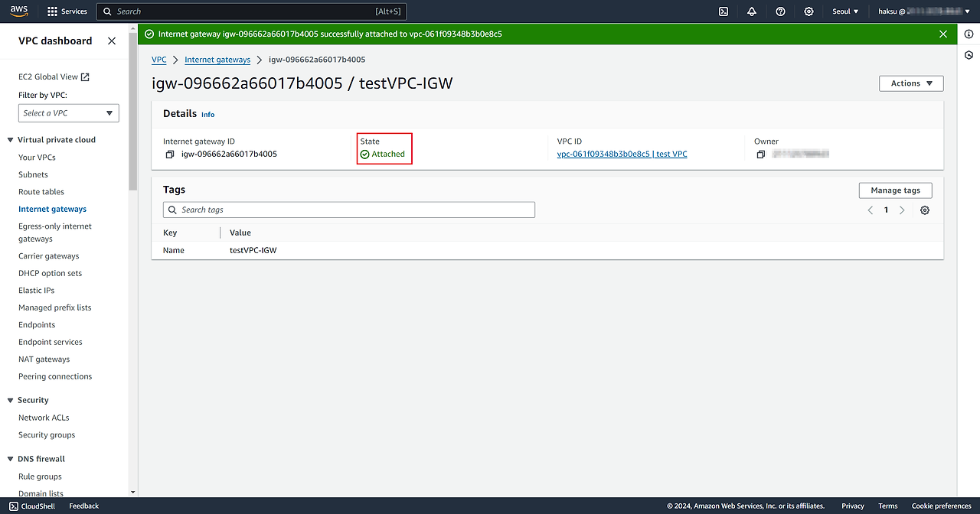Open the vpc-061f09348b3b0e8c5 test VPC link
The width and height of the screenshot is (980, 514).
point(622,155)
